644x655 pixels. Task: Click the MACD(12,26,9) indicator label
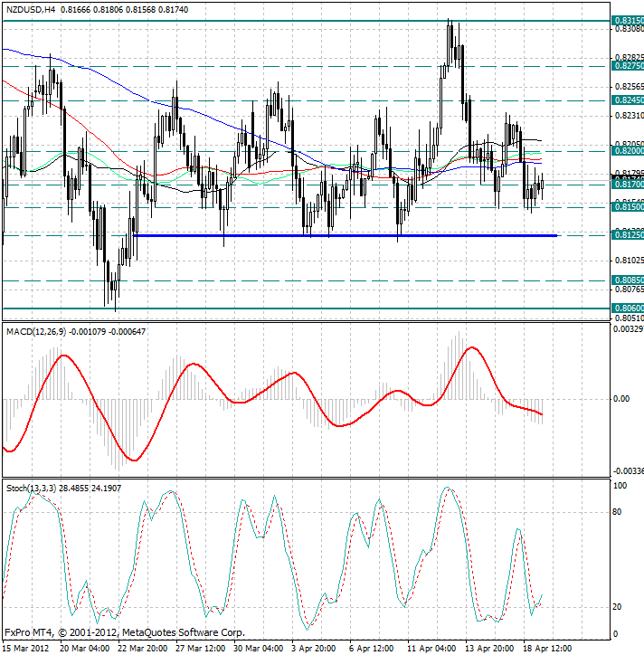click(42, 332)
